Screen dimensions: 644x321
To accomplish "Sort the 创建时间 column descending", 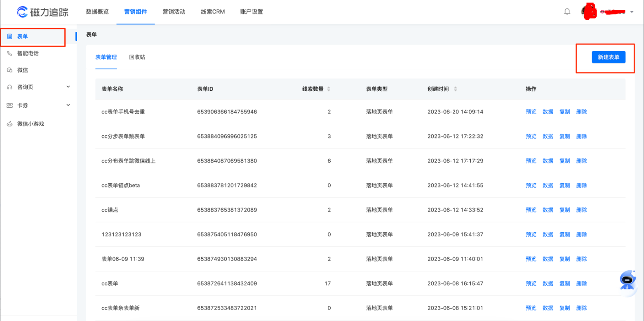I will click(455, 91).
